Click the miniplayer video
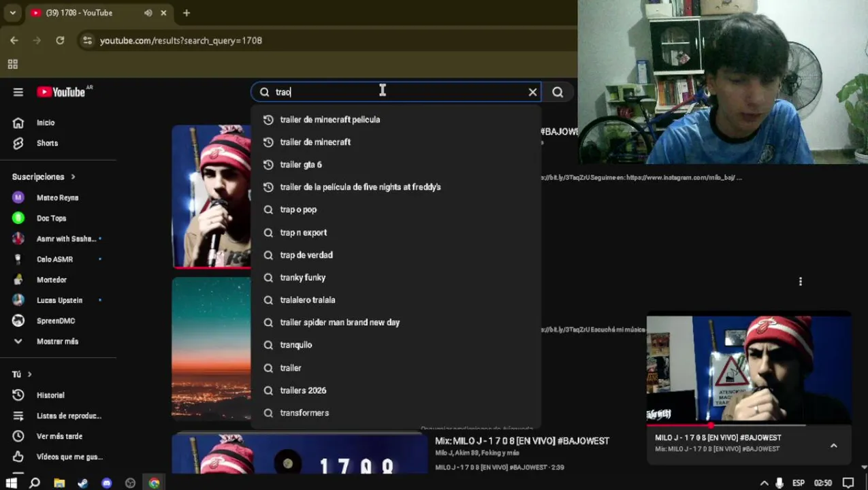868x490 pixels. 749,368
